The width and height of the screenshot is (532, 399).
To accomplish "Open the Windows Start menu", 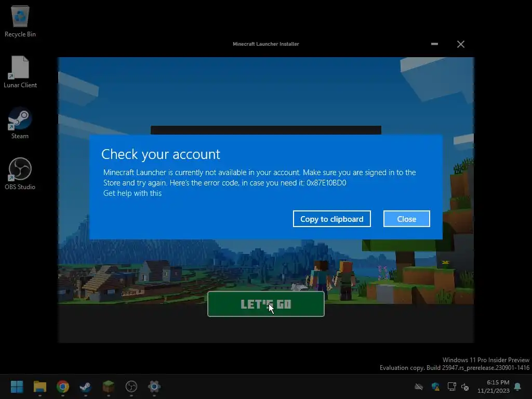I will pyautogui.click(x=17, y=387).
